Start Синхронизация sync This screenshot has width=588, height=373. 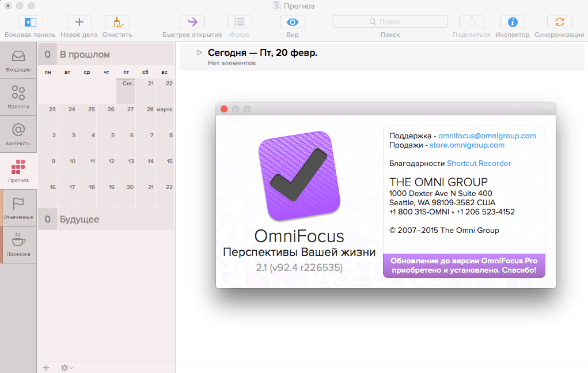560,22
